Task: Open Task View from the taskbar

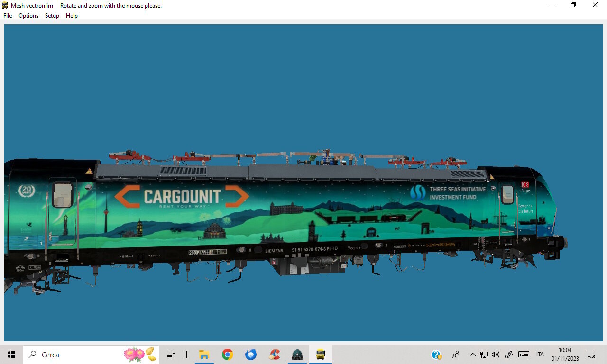Action: (x=171, y=355)
